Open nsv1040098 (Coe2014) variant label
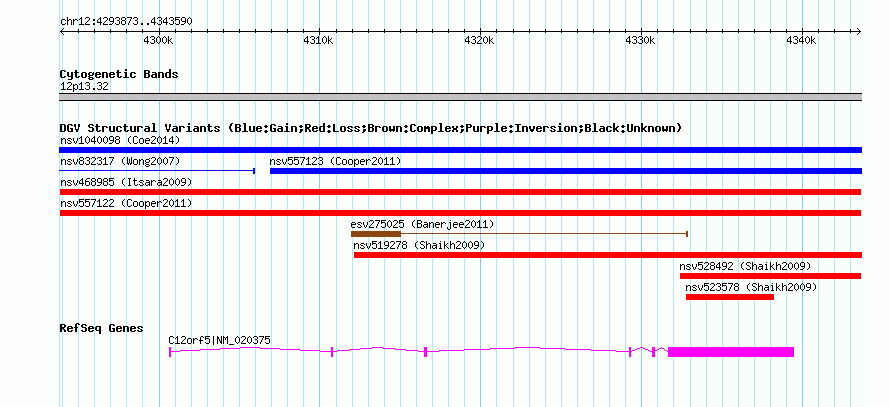The image size is (890, 407). pos(120,140)
